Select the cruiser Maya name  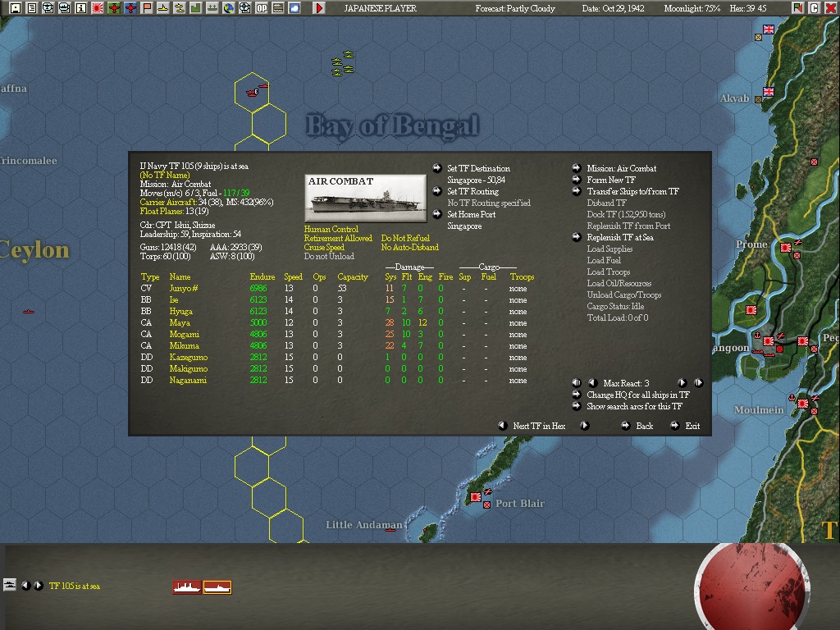pos(180,323)
